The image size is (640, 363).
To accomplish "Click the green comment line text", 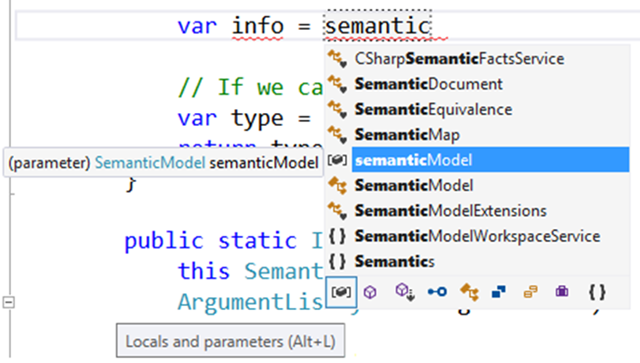I will point(250,87).
